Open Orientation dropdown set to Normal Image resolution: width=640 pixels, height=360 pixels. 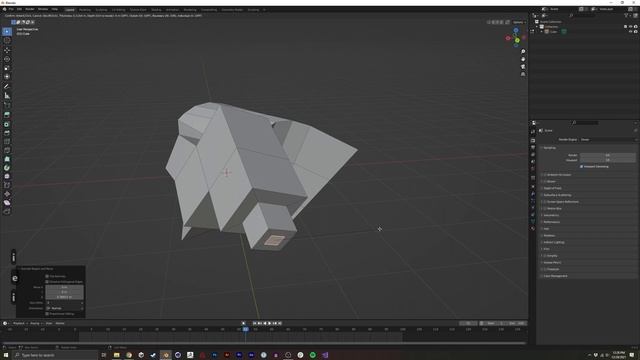pyautogui.click(x=64, y=308)
